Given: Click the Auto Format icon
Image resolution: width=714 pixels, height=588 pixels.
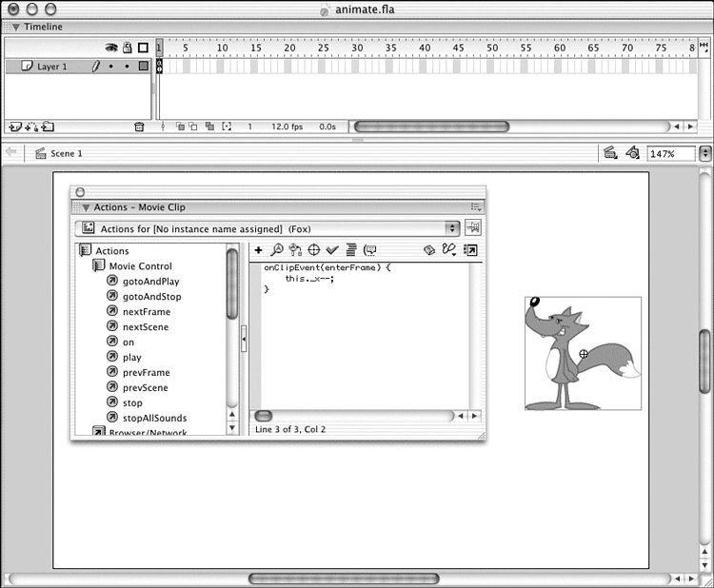Looking at the screenshot, I should (x=351, y=249).
